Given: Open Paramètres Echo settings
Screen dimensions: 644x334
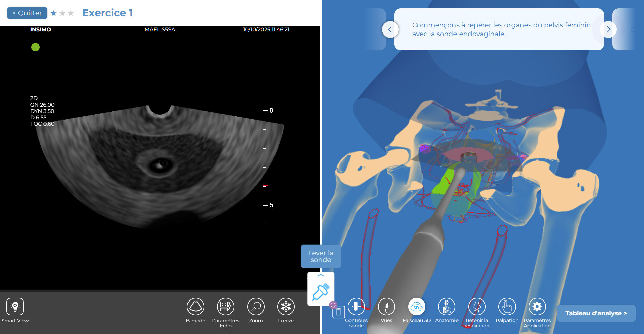Looking at the screenshot, I should tap(226, 307).
